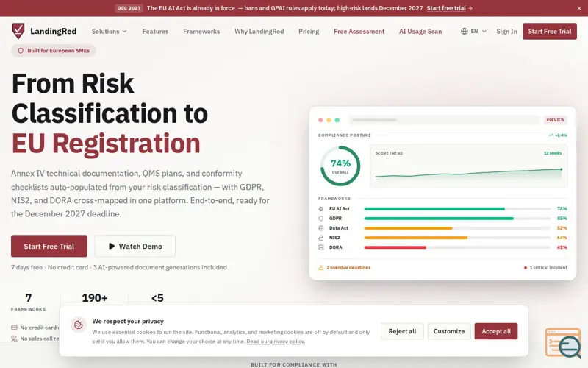Click the EU AI Act framework icon
Screen dimensions: 588x368
coord(321,209)
